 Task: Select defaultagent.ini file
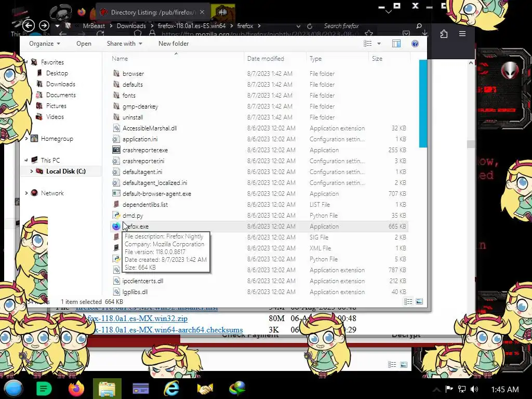142,171
